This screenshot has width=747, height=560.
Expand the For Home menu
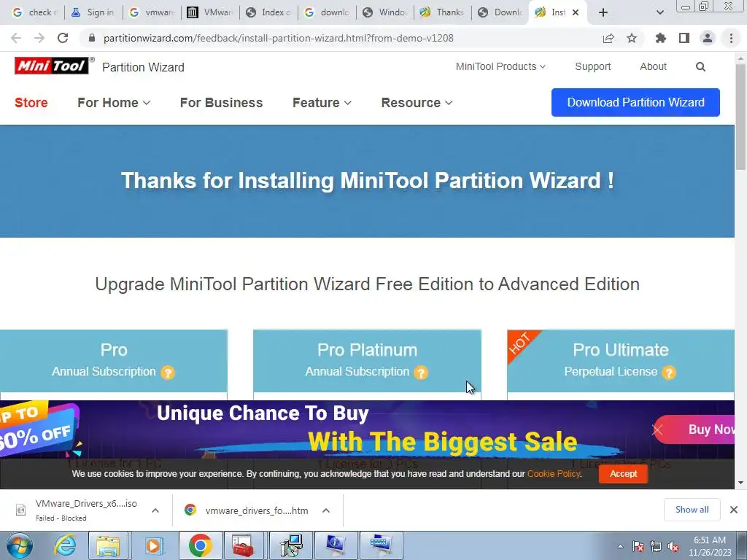coord(114,103)
